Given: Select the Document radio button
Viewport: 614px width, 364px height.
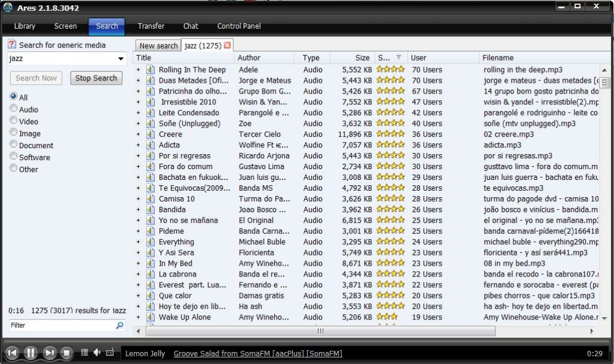Looking at the screenshot, I should point(14,144).
